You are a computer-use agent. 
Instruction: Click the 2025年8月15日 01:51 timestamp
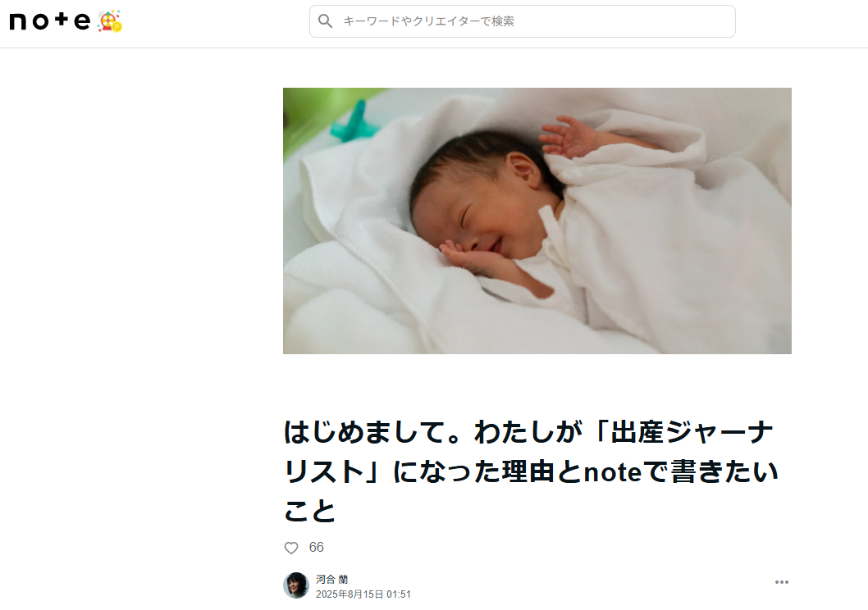[363, 594]
